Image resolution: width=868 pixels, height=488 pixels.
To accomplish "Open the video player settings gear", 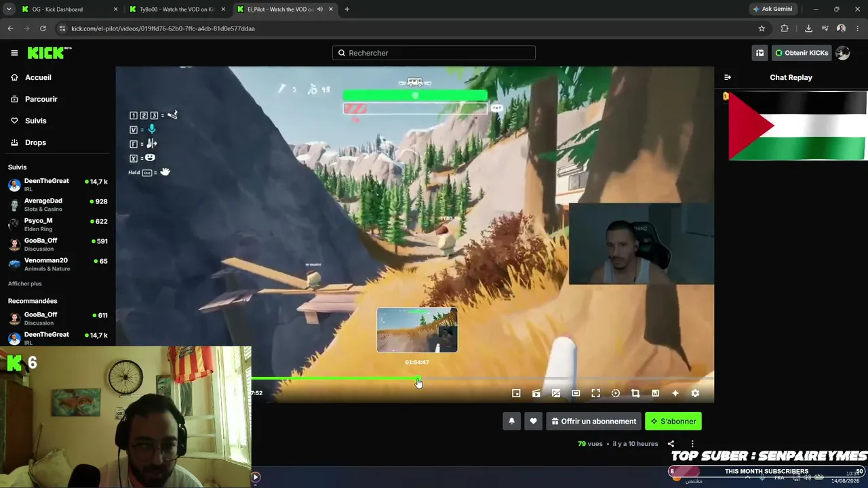I will point(695,393).
